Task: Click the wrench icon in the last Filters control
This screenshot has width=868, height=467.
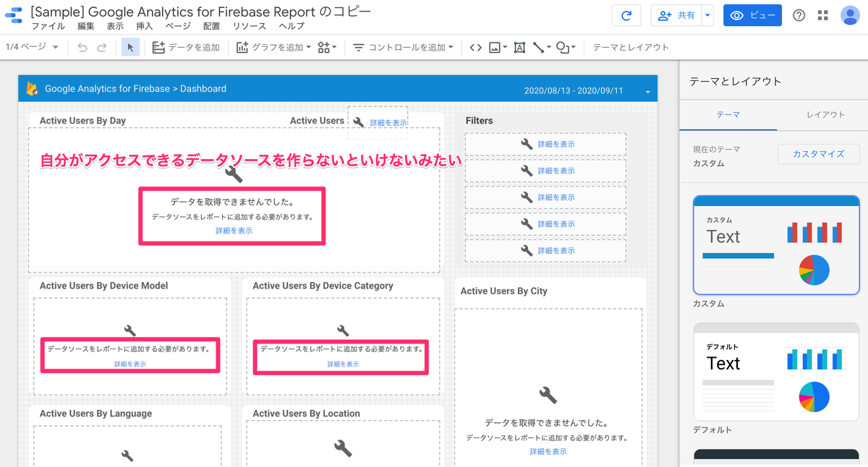Action: (527, 250)
